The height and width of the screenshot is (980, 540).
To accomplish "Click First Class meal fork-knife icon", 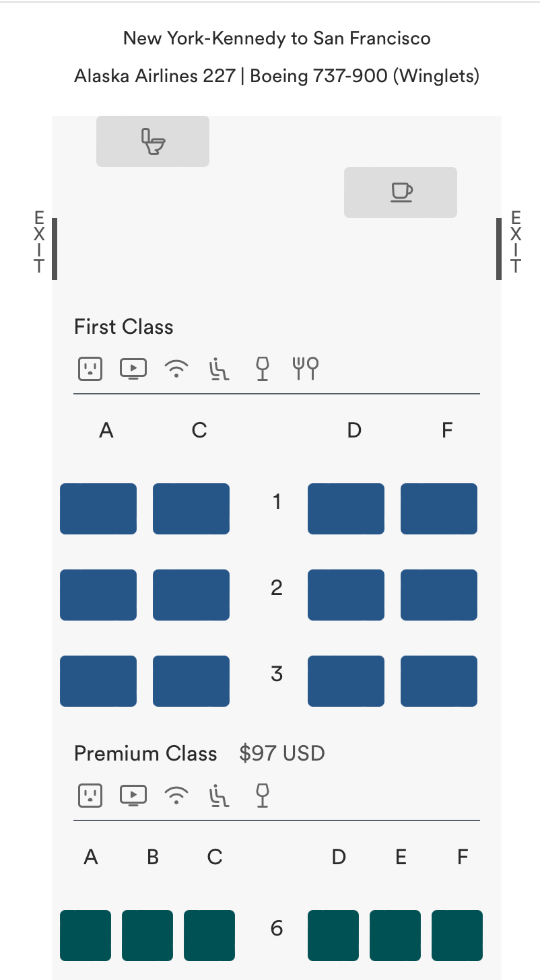I will (x=306, y=368).
